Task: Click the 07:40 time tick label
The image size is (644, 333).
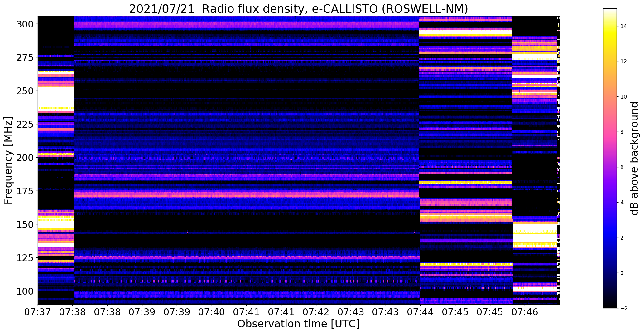Action: pos(212,312)
